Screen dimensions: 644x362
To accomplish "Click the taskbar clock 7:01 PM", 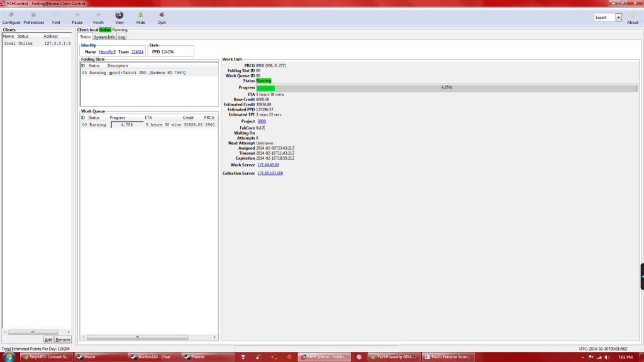I will (625, 357).
